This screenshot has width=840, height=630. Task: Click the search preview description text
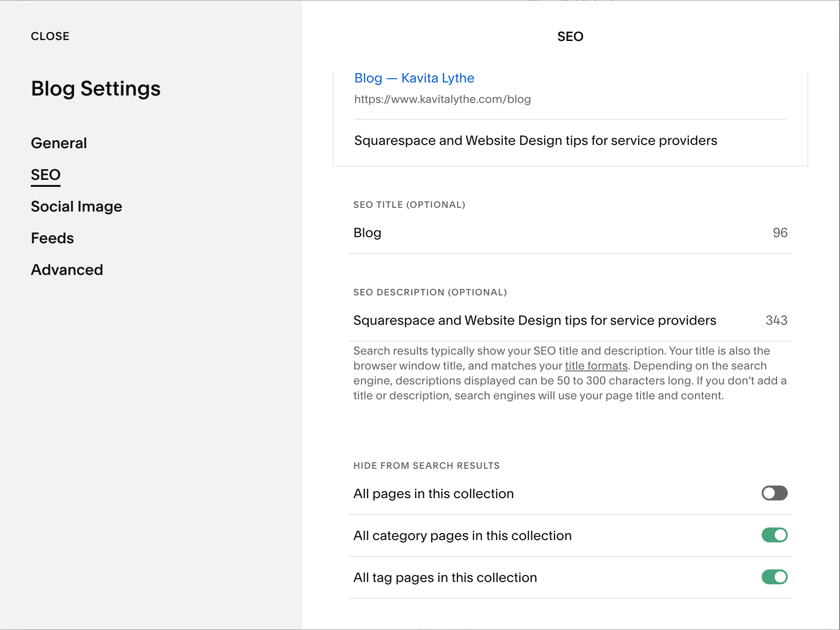[x=535, y=141]
